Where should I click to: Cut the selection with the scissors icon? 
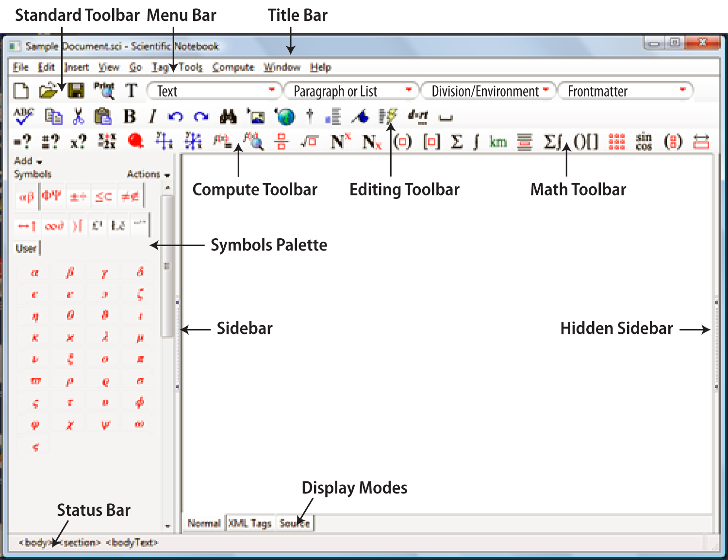pyautogui.click(x=78, y=116)
